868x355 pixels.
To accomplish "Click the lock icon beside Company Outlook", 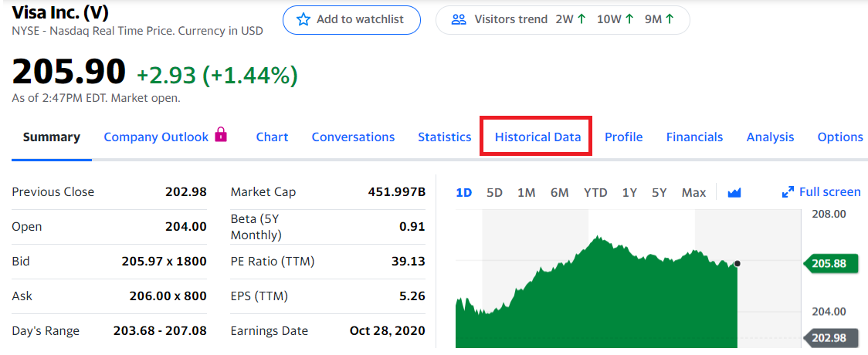I will coord(221,134).
